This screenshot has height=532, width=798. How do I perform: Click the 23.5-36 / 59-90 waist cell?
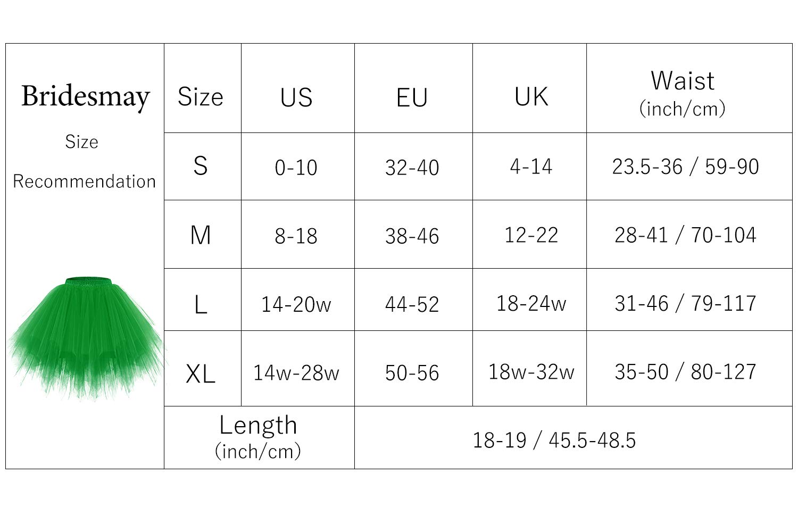[685, 167]
